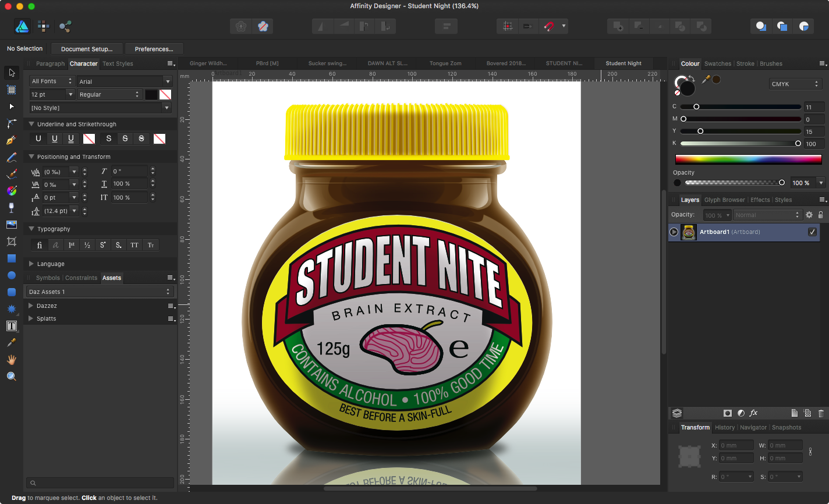The width and height of the screenshot is (829, 504).
Task: Toggle ligatures fi typography button
Action: (40, 245)
